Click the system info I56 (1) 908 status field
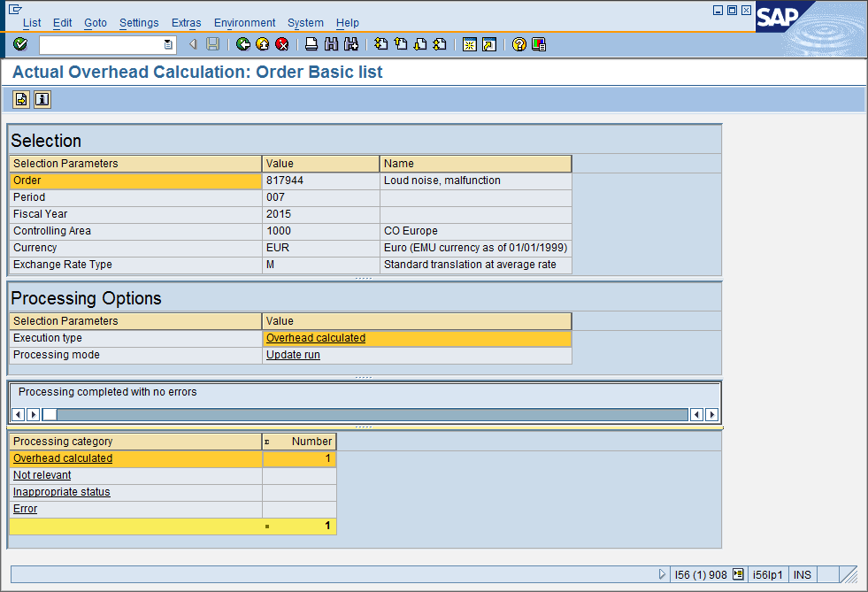 tap(701, 575)
